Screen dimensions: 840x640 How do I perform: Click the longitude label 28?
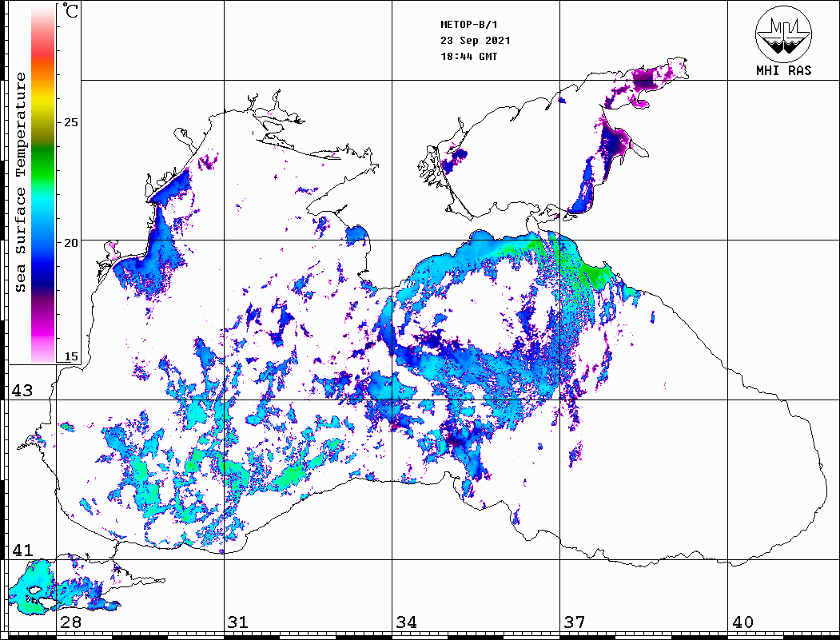point(70,622)
